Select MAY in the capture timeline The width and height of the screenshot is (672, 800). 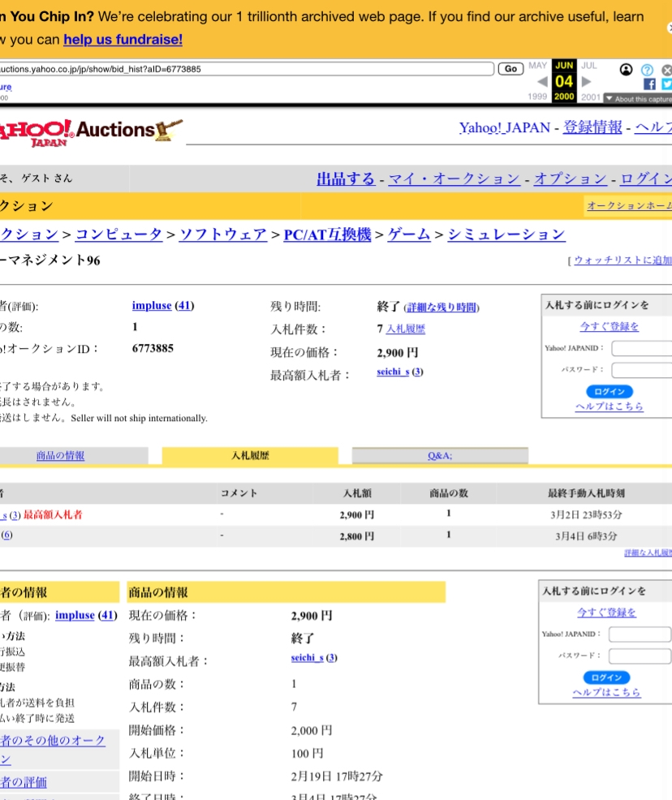click(x=538, y=65)
